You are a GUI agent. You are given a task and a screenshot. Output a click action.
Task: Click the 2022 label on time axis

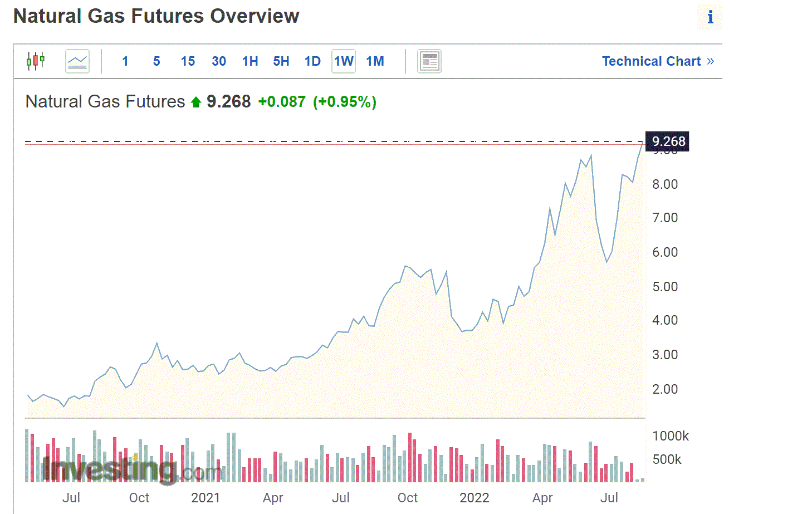point(474,497)
